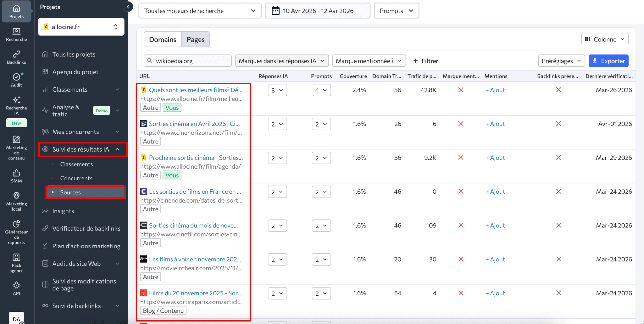Image resolution: width=644 pixels, height=324 pixels.
Task: Open the SMM thumbs-up icon
Action: click(x=16, y=173)
